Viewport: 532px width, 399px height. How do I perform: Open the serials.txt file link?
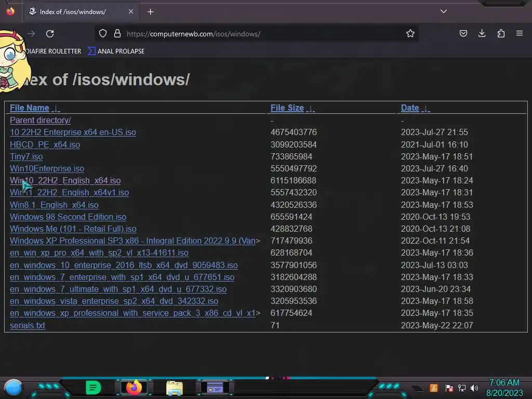[28, 325]
